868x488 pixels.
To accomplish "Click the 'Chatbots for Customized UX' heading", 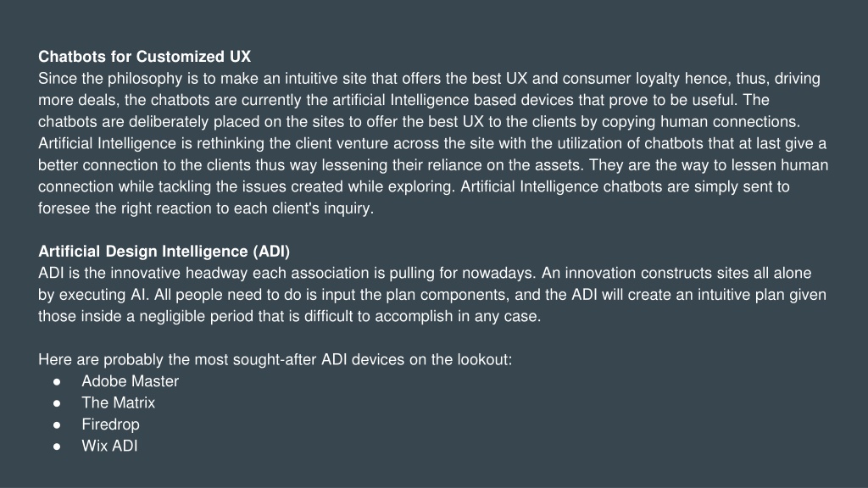I will coord(144,57).
